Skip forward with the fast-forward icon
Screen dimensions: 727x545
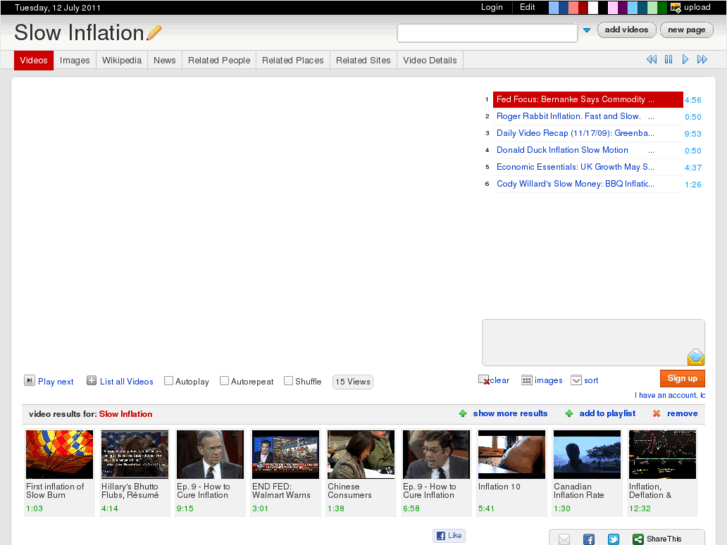coord(702,60)
